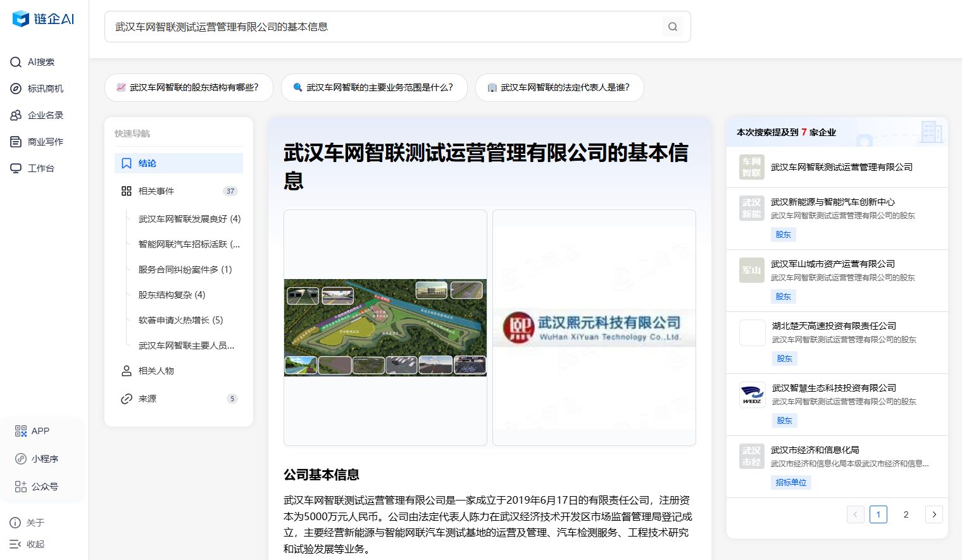The height and width of the screenshot is (560, 962).
Task: Click suggestion 武汉车网智联的法定代表人是谁?
Action: 559,87
